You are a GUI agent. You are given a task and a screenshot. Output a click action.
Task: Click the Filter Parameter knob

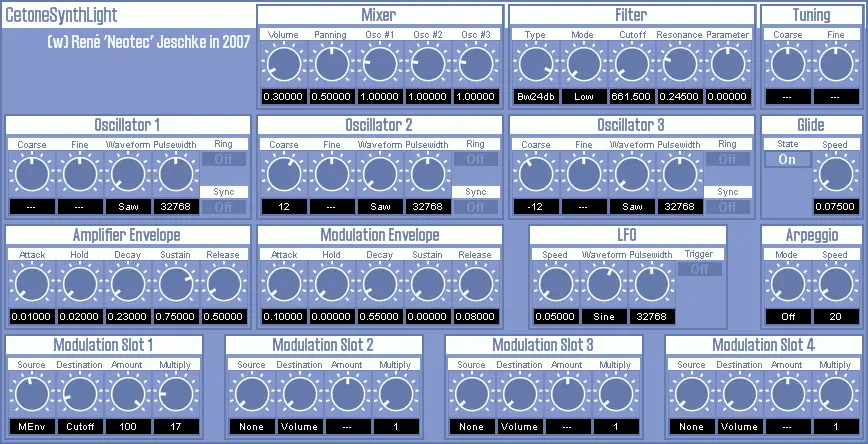[x=727, y=64]
